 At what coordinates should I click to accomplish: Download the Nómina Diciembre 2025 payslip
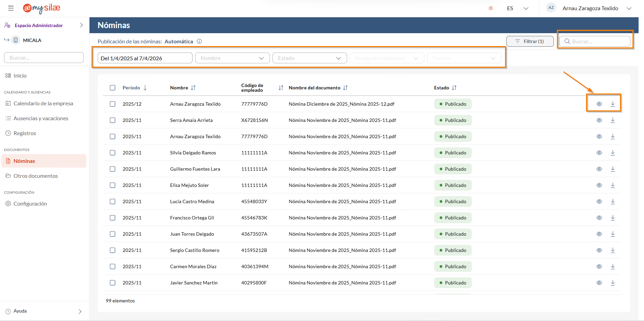coord(612,104)
